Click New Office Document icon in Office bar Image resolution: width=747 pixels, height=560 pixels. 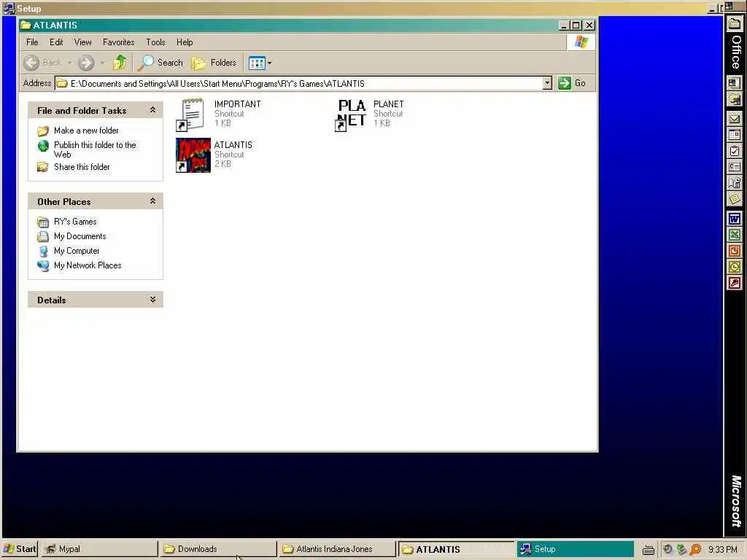point(734,83)
